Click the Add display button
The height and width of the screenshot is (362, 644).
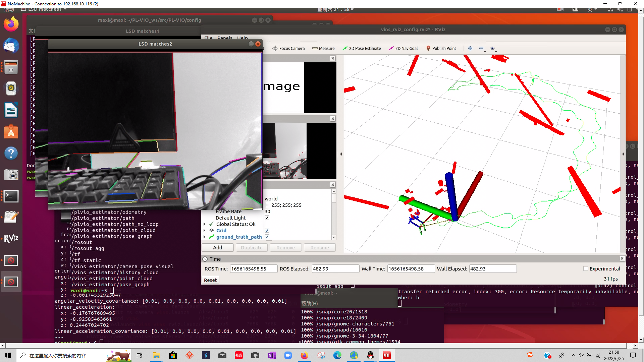(217, 247)
